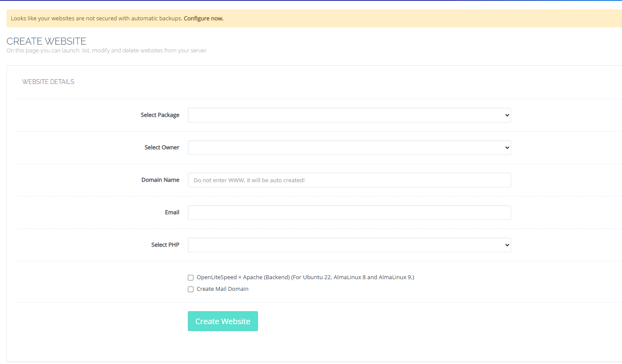The image size is (622, 364).
Task: Click the WEBSITE DETAILS section title
Action: coord(48,82)
